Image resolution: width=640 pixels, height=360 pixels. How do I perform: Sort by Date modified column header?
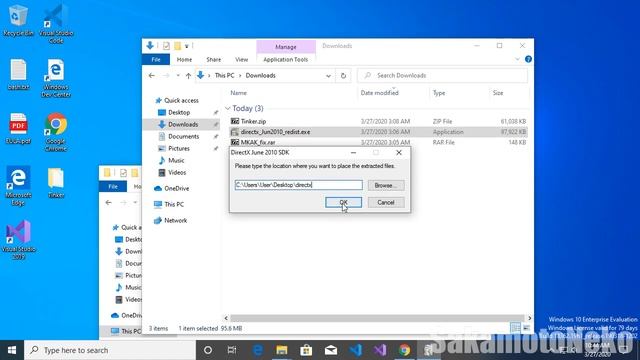(380, 93)
